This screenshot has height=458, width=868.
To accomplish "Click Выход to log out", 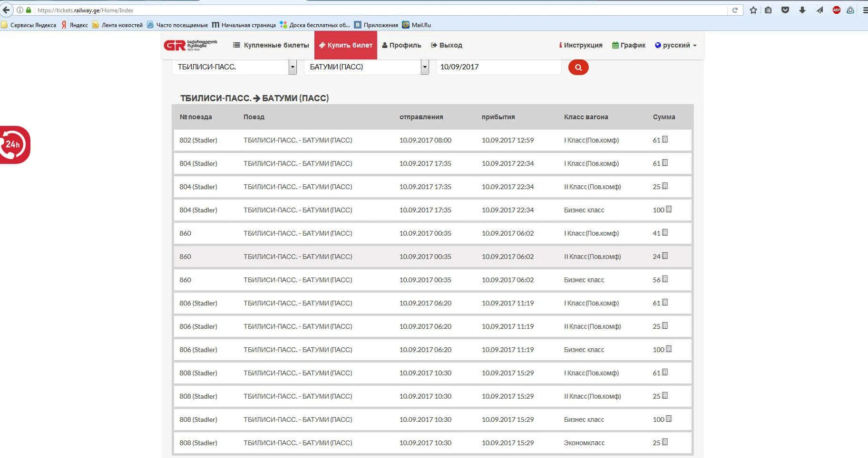I will (x=447, y=45).
